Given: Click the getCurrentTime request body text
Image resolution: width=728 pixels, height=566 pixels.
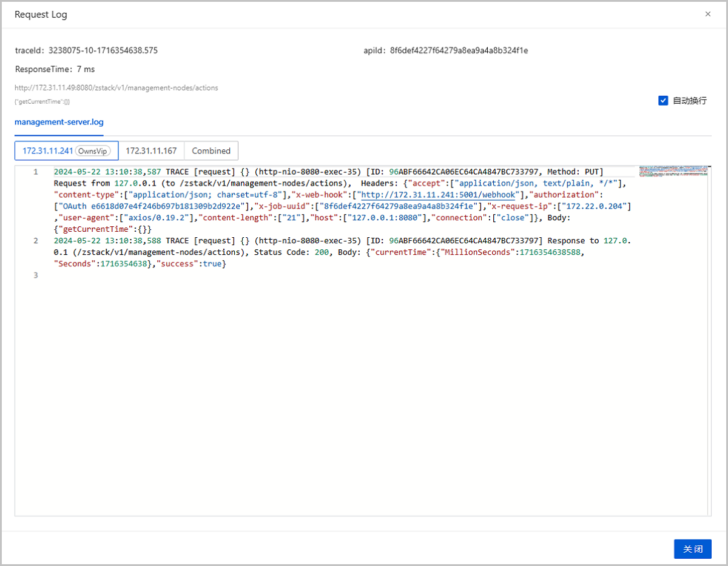Looking at the screenshot, I should click(42, 102).
